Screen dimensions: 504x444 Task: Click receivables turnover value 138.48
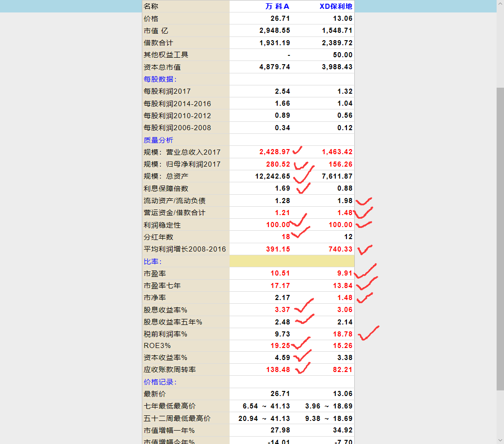coord(278,370)
